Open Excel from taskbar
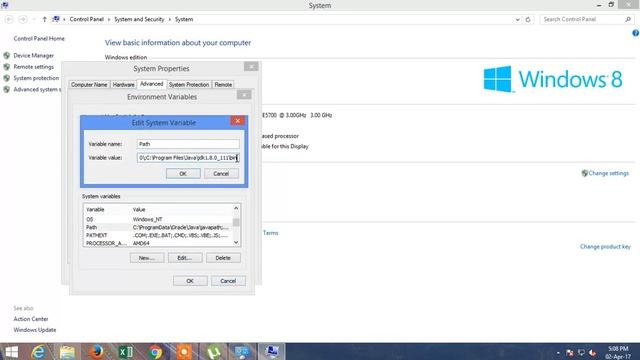The image size is (640, 360). [x=125, y=351]
